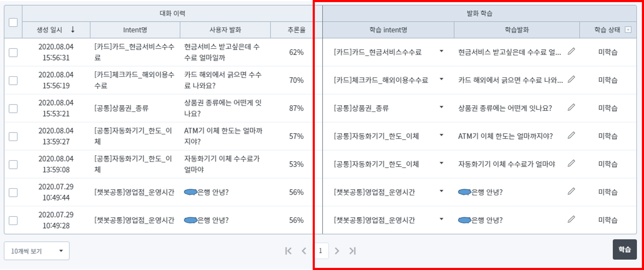
Task: Open the 학습 상태 column filter
Action: (628, 30)
